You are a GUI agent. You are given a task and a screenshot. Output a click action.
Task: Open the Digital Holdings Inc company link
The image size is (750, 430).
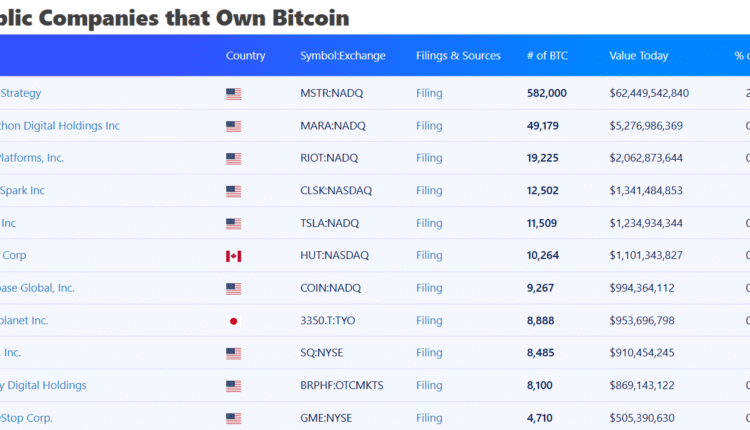tap(60, 126)
